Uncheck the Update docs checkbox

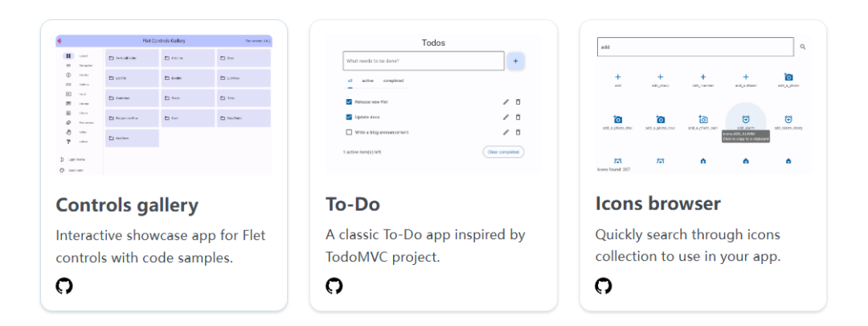349,117
